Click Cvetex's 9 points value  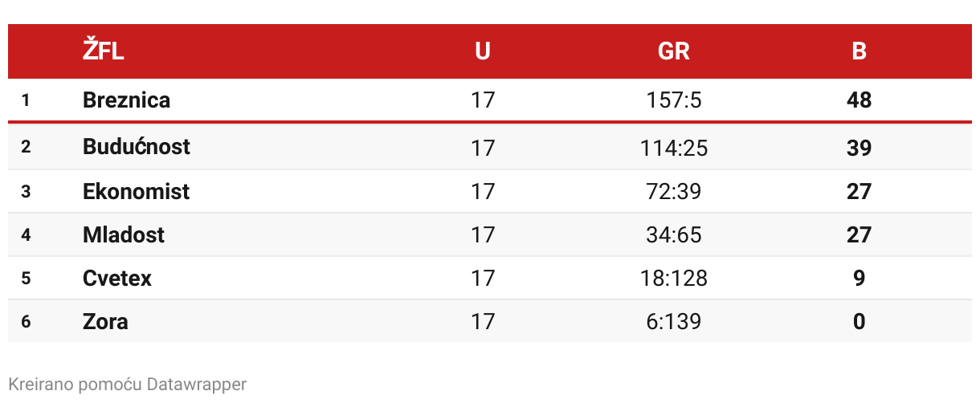[x=860, y=279]
